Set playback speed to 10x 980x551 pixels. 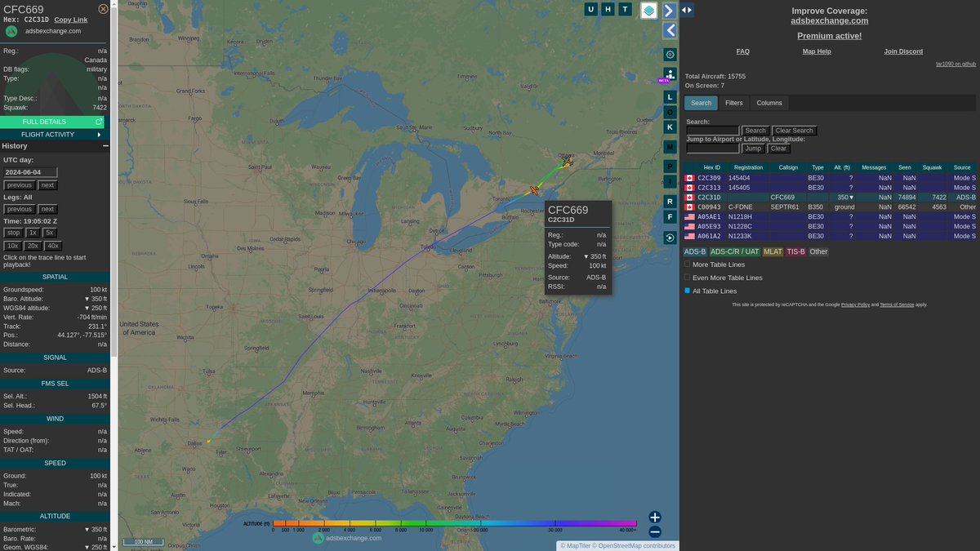pyautogui.click(x=13, y=246)
